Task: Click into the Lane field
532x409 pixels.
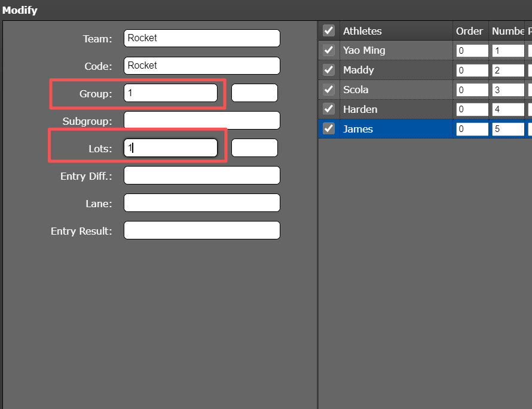Action: pos(201,203)
